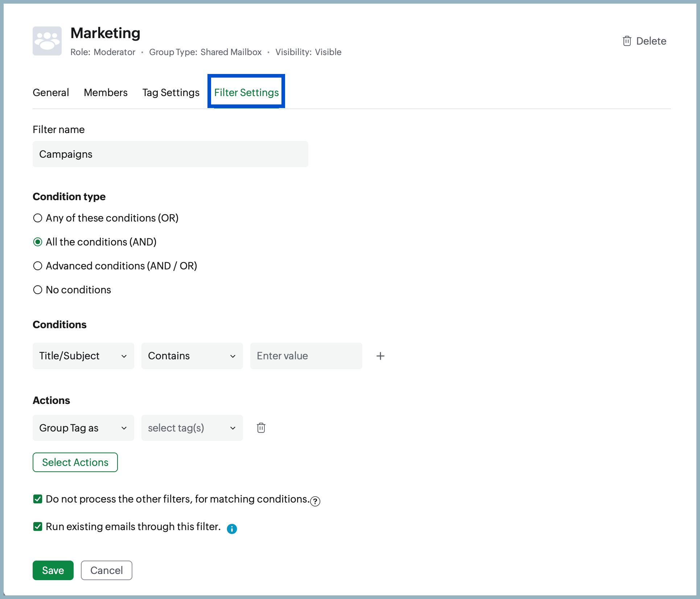Screen dimensions: 700x599
Task: Remove the Group Tag action via trash icon
Action: [x=261, y=428]
